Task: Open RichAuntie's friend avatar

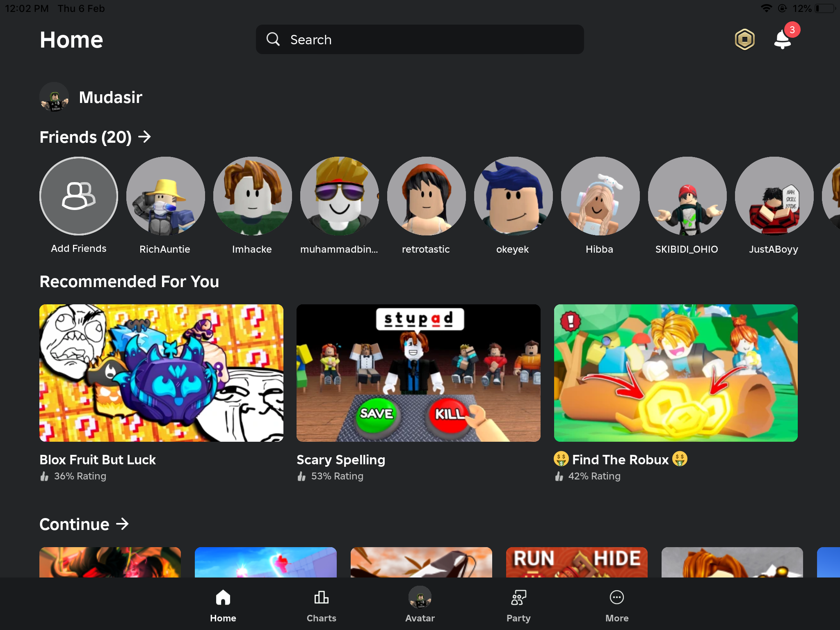Action: (x=165, y=196)
